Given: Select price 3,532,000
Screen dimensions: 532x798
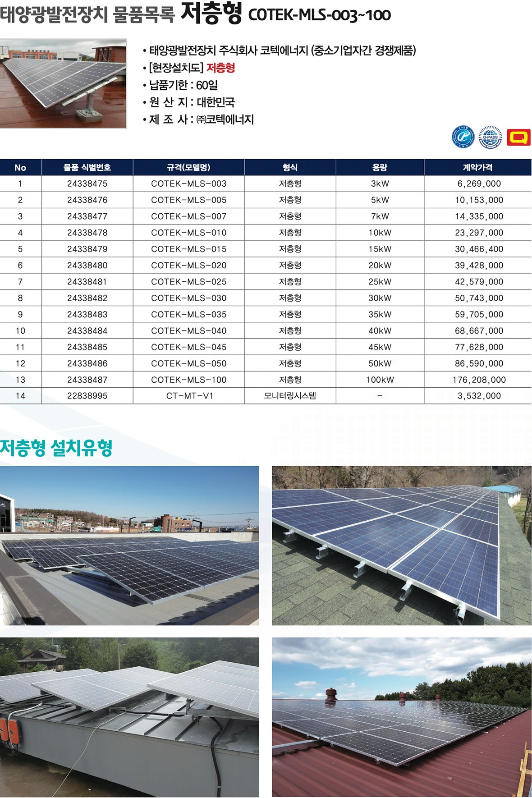Looking at the screenshot, I should click(479, 396).
